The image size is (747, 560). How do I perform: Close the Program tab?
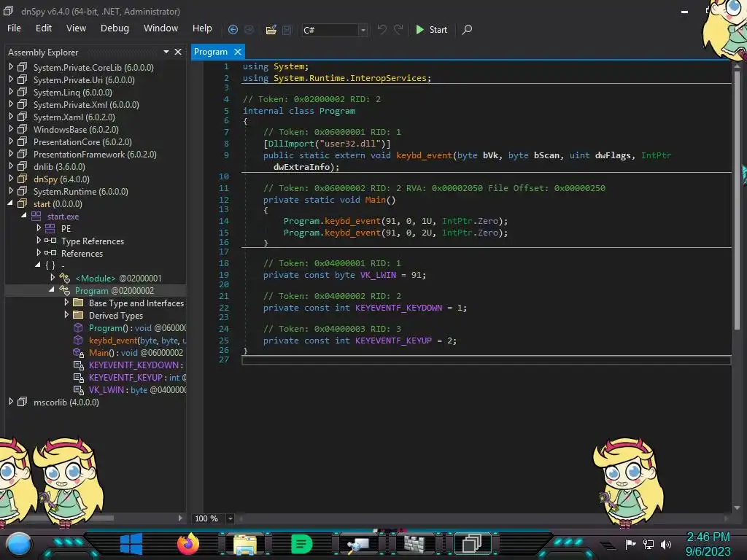pyautogui.click(x=237, y=52)
